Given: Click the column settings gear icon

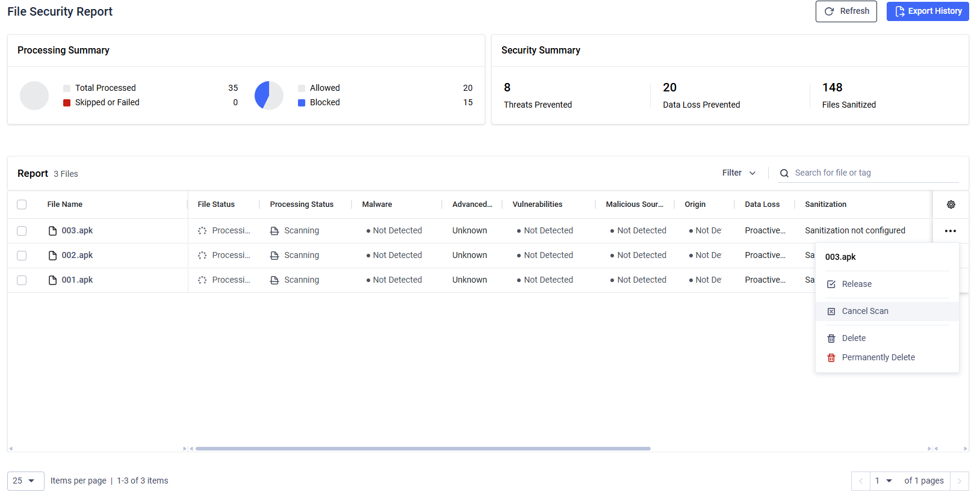Looking at the screenshot, I should click(951, 204).
